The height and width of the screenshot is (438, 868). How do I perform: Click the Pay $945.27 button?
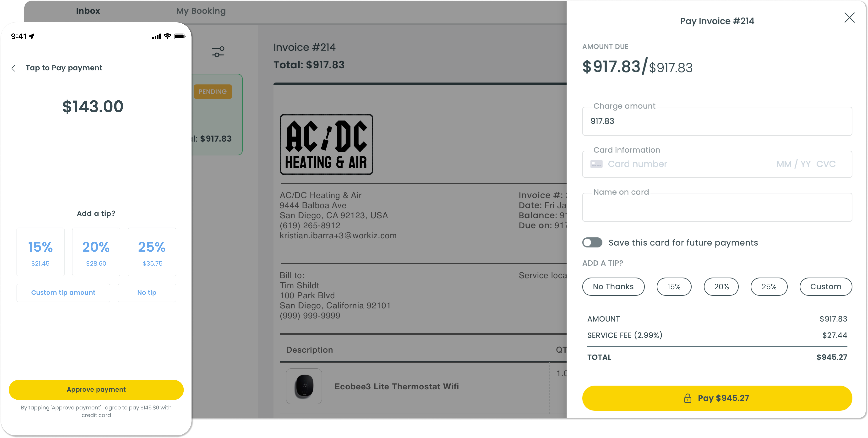click(717, 398)
